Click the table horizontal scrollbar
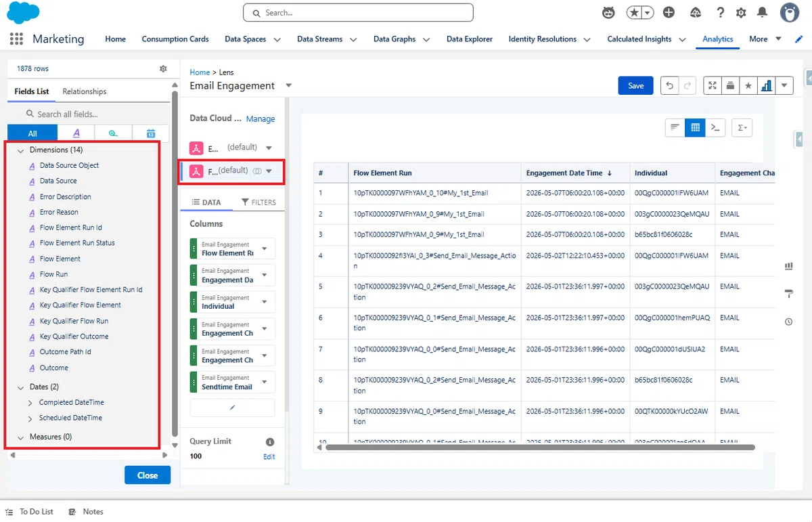812x522 pixels. [x=540, y=448]
